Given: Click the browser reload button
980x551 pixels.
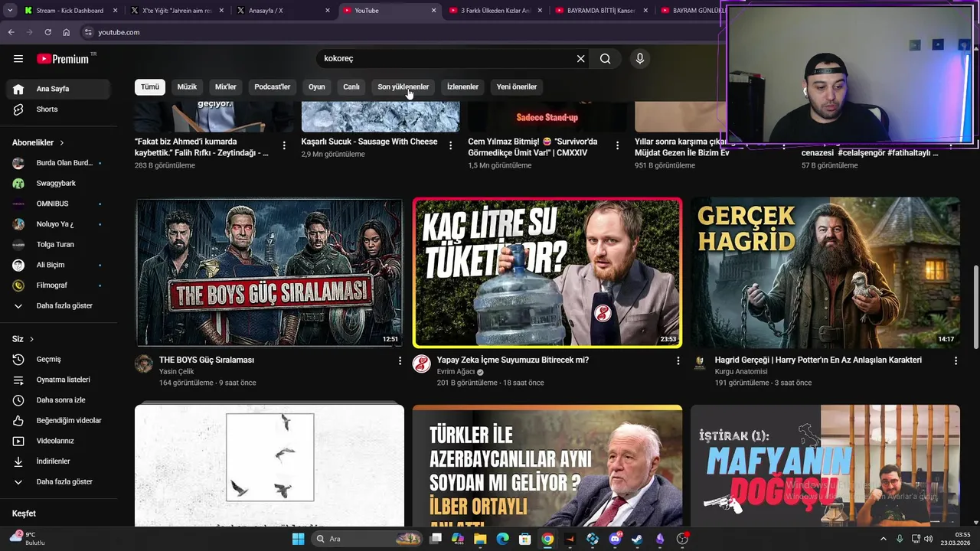Looking at the screenshot, I should (47, 32).
